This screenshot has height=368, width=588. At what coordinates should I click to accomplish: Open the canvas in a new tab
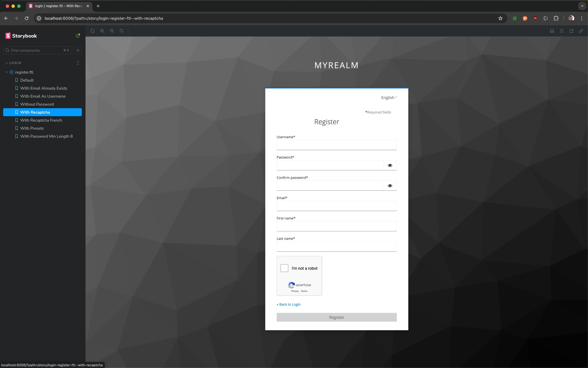click(x=571, y=31)
